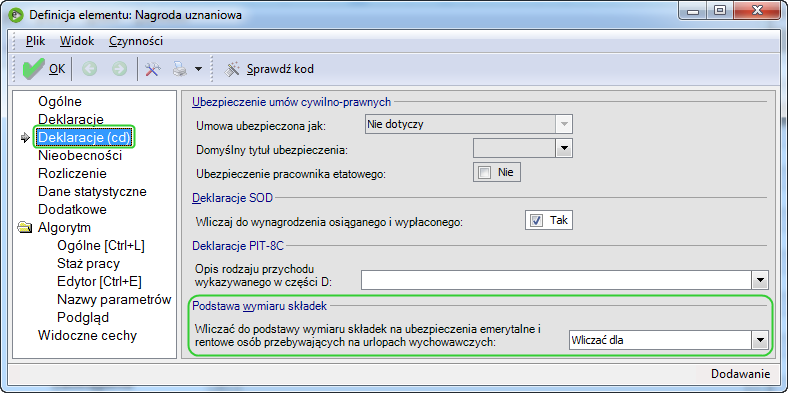The image size is (788, 393).
Task: Select Nazwy parametrów in the tree
Action: [115, 300]
